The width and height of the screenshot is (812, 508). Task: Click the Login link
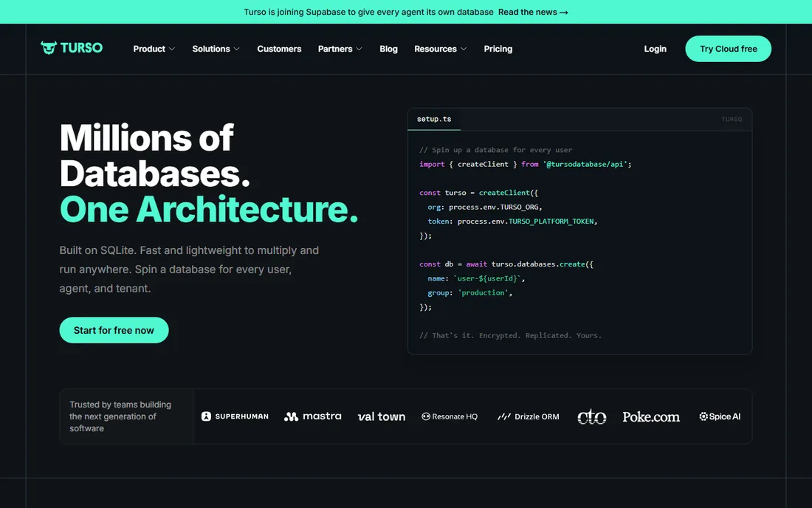coord(655,49)
